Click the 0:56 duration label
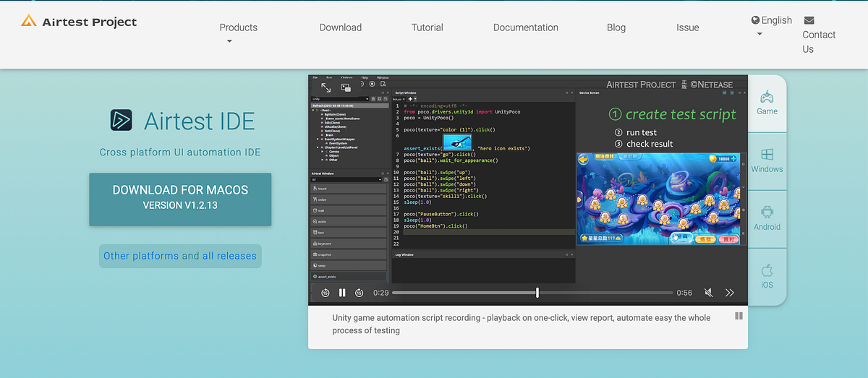This screenshot has width=868, height=378. (x=684, y=293)
